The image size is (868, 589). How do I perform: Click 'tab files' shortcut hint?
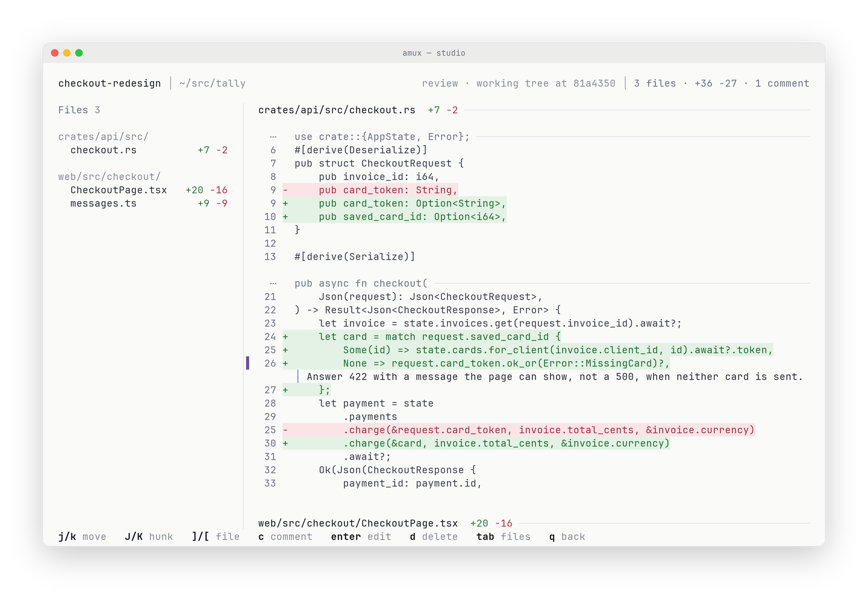coord(503,537)
